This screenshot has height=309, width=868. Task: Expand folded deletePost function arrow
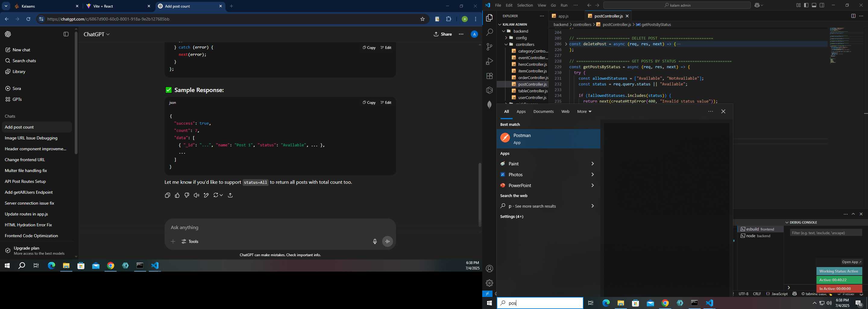(x=566, y=44)
